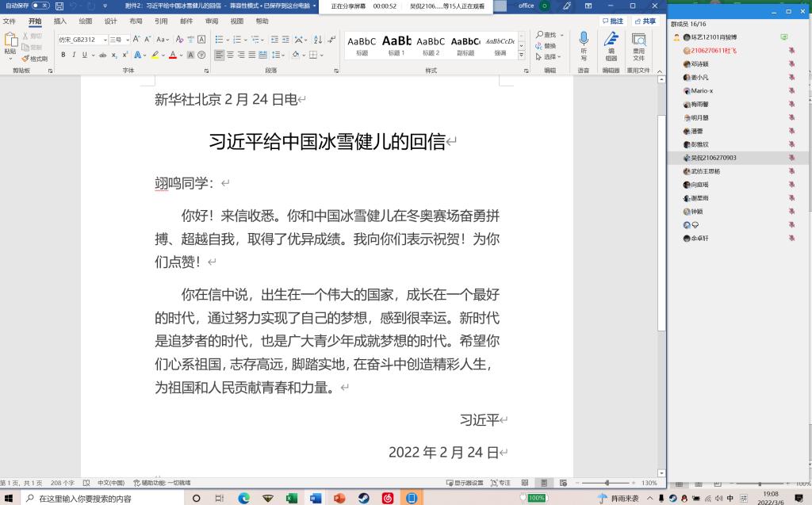The height and width of the screenshot is (505, 812).
Task: Click the Format Painter (格式刷) tool
Action: pyautogui.click(x=35, y=59)
